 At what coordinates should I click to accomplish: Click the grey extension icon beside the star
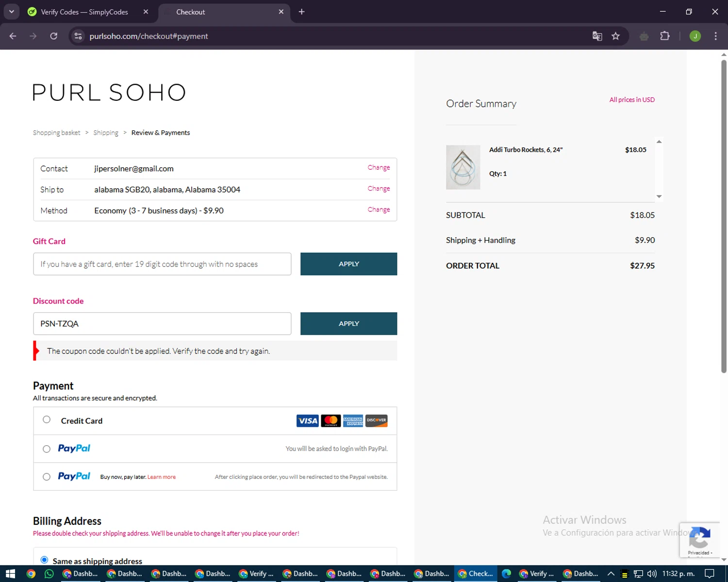(x=644, y=36)
